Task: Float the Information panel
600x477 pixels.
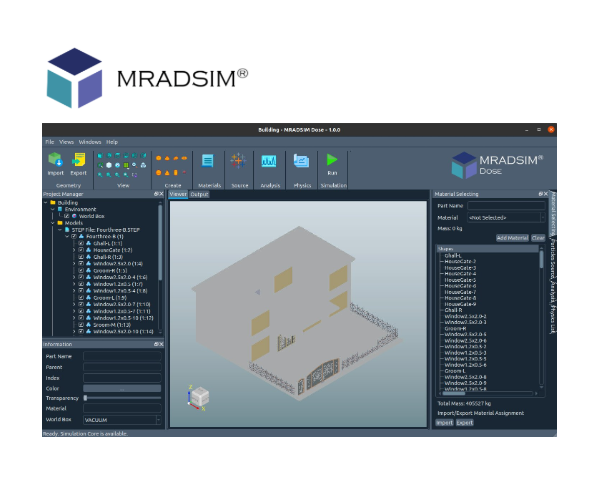Action: [156, 344]
